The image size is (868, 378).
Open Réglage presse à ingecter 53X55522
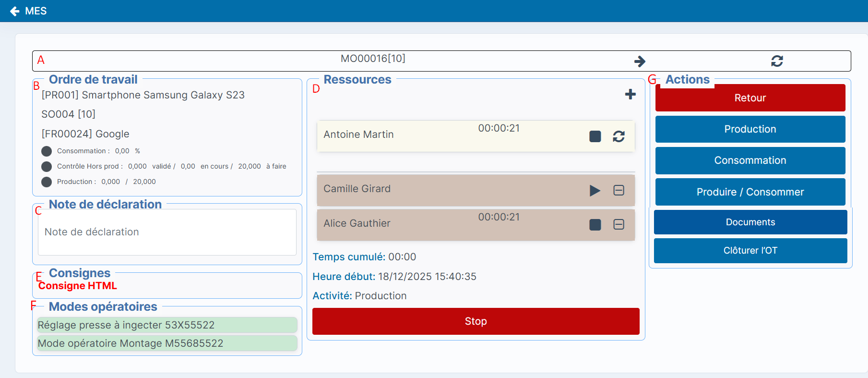[x=167, y=325]
